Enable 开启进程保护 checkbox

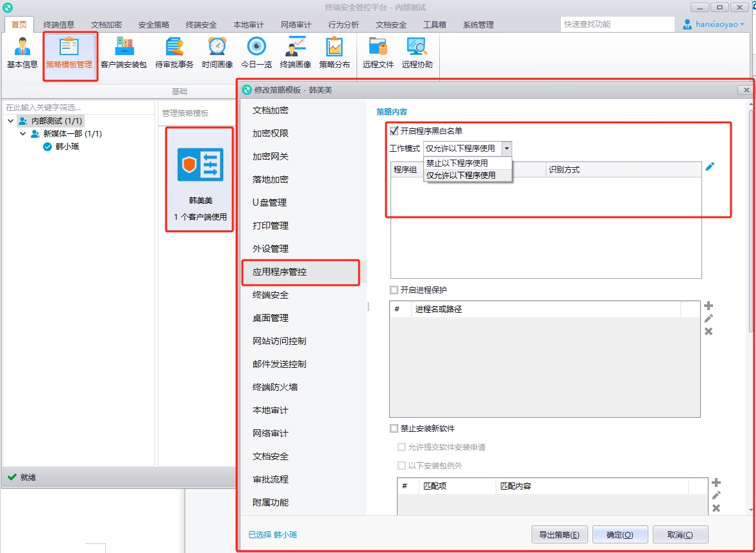click(394, 290)
